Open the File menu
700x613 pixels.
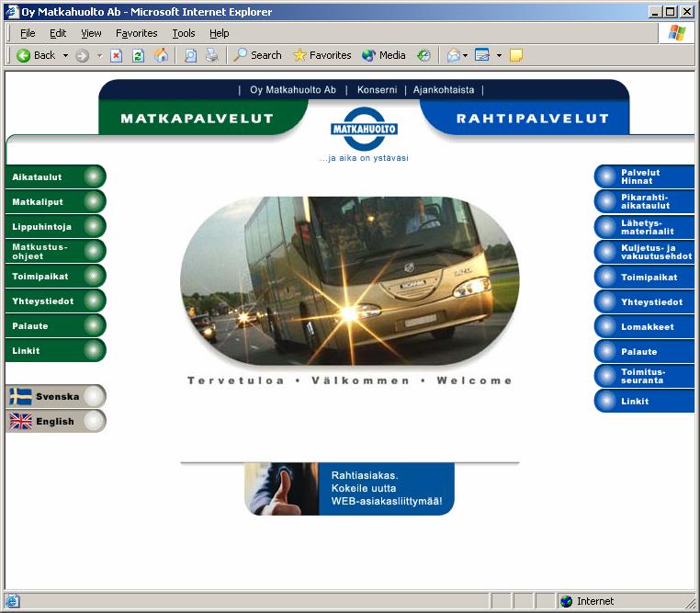click(x=28, y=33)
